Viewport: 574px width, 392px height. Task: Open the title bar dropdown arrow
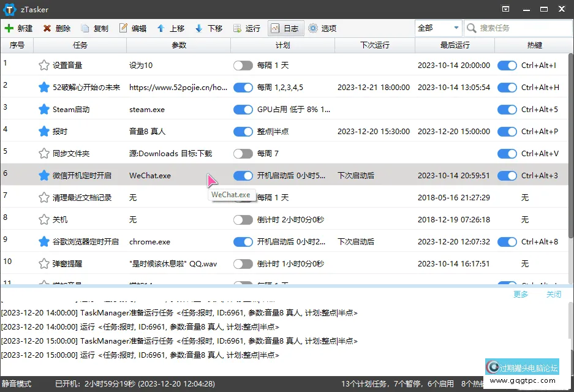coord(505,9)
